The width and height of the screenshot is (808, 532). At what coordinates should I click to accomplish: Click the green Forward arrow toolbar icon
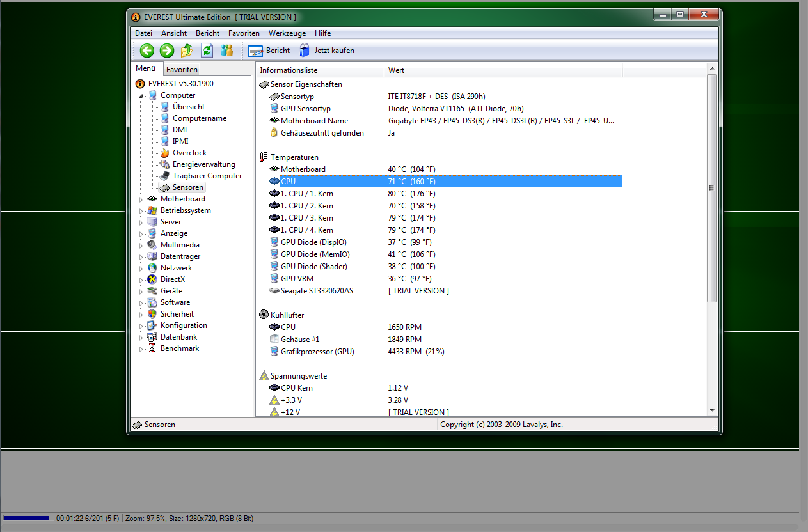coord(167,51)
